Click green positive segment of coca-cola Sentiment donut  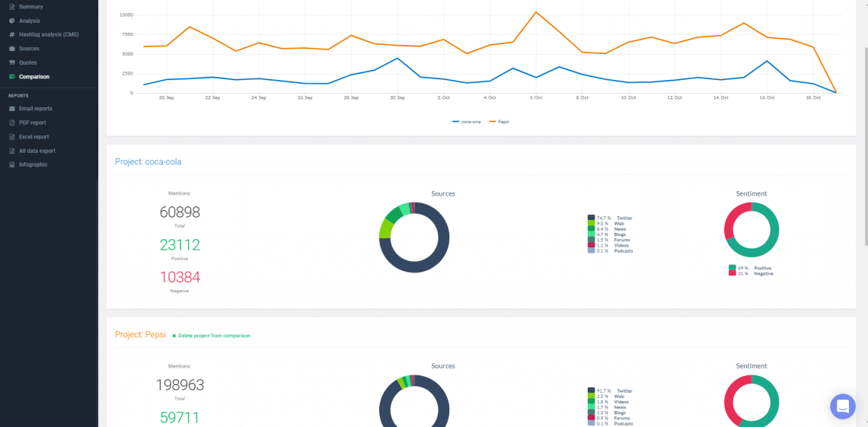(x=771, y=244)
